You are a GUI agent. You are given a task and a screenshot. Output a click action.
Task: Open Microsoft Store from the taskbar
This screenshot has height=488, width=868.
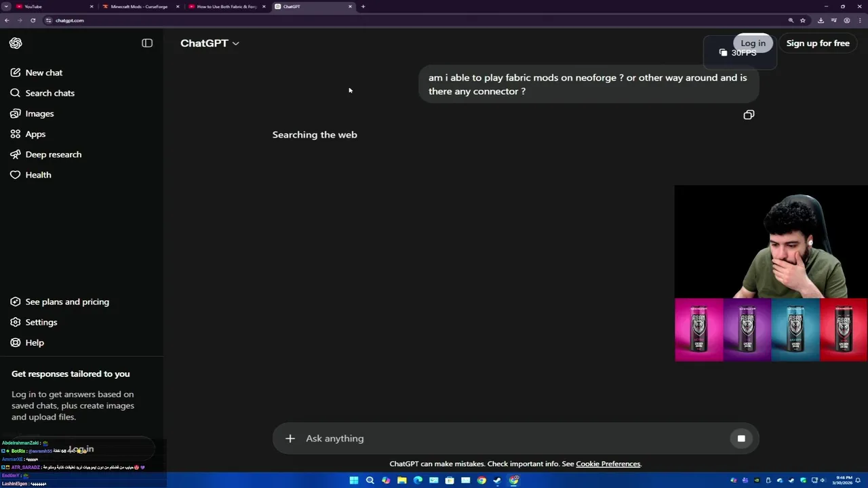click(x=450, y=481)
